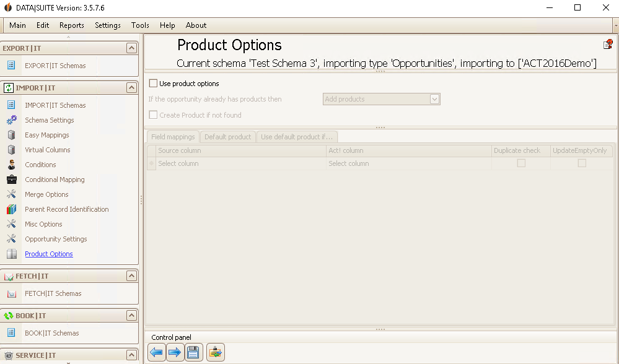Click the Conditional Mapping briefcase icon
The height and width of the screenshot is (364, 619).
pos(12,180)
